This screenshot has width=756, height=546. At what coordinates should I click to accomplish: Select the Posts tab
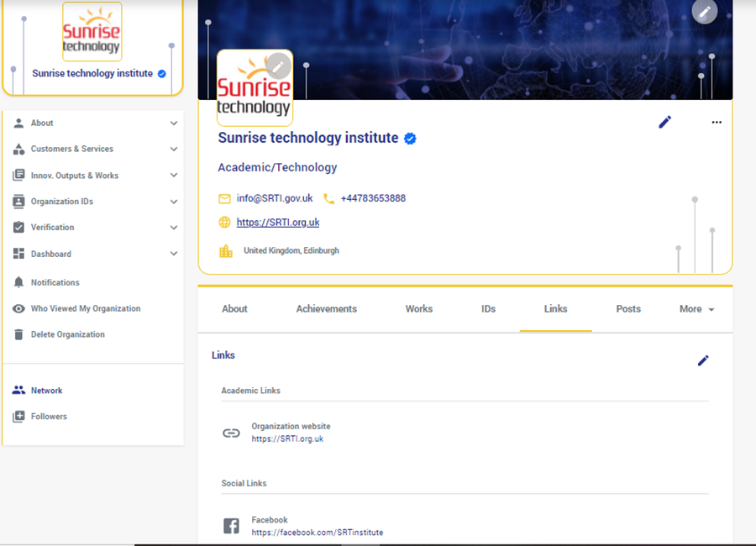(x=627, y=309)
